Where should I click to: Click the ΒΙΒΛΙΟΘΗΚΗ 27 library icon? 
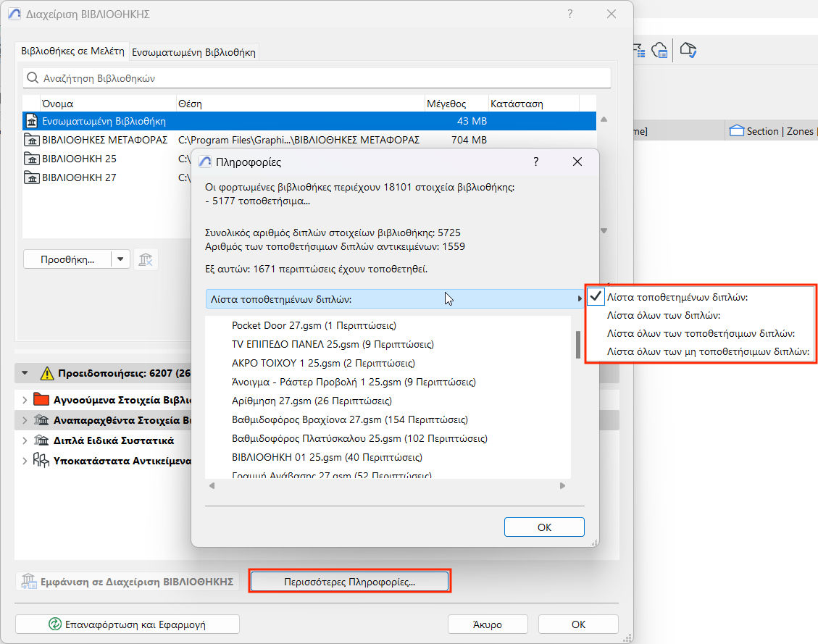(32, 177)
